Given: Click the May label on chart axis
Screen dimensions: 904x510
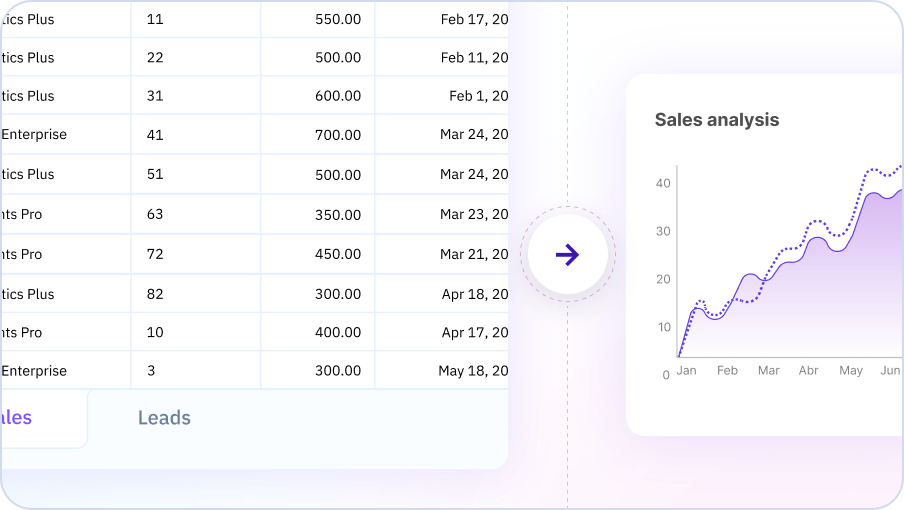Looking at the screenshot, I should pyautogui.click(x=851, y=371).
